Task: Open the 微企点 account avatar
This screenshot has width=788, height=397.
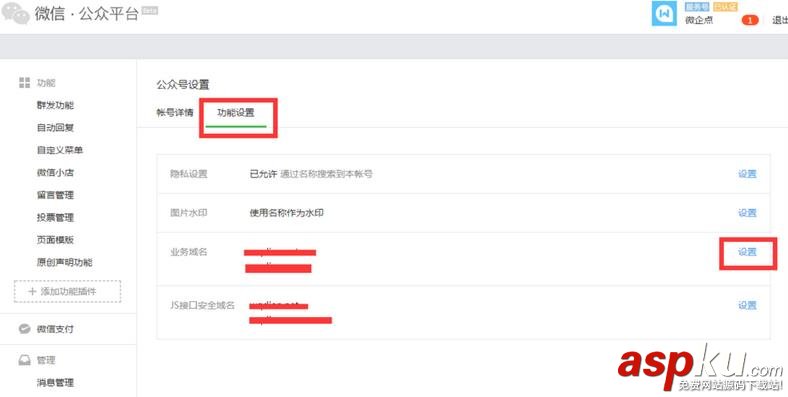Action: click(664, 14)
